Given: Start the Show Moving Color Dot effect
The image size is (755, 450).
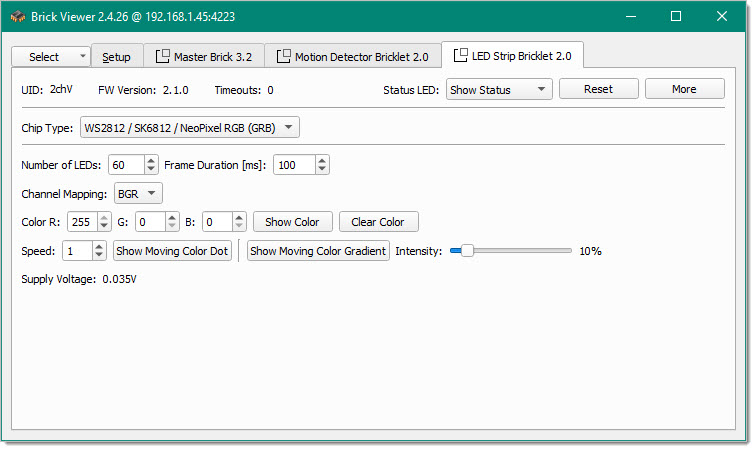Looking at the screenshot, I should (172, 251).
